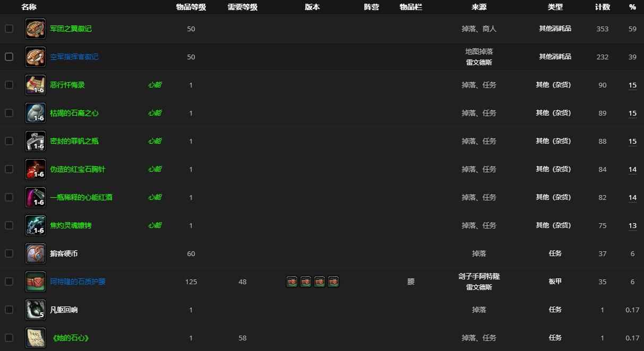Screen dimensions: 644x351
Task: Click percentage 39 in 空军指挥官徽记 row
Action: (632, 57)
